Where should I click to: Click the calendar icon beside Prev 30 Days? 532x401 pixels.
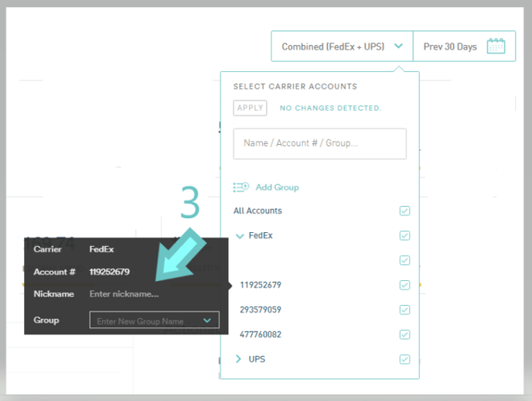pos(496,46)
